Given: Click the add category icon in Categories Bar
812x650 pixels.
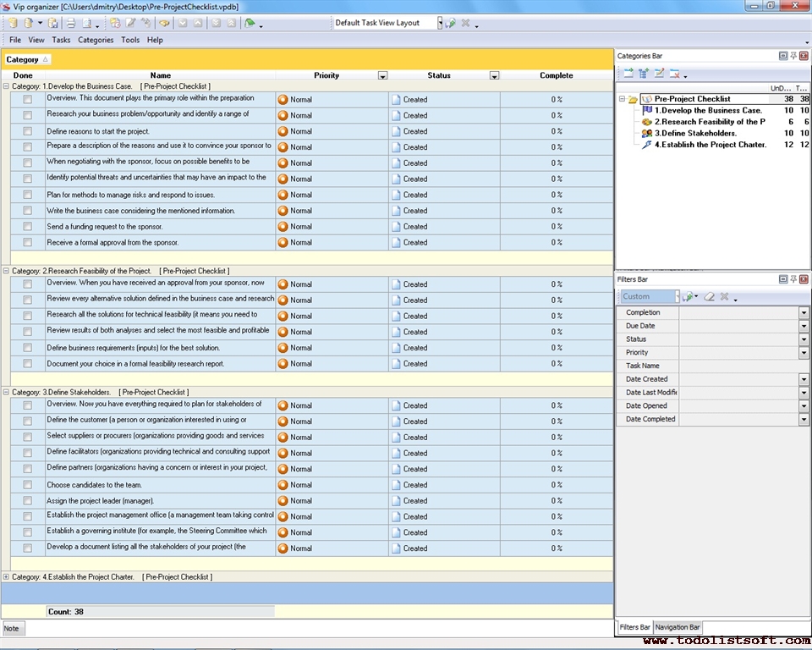Looking at the screenshot, I should 628,74.
